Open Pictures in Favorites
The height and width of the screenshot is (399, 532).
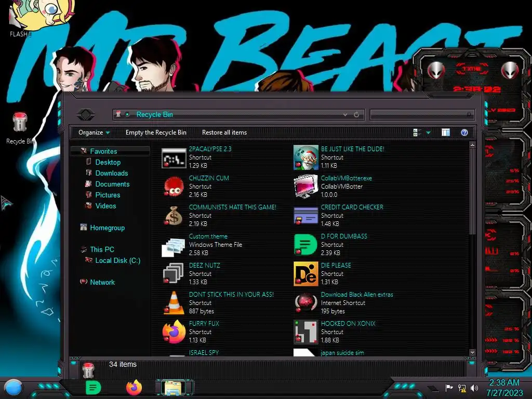tap(108, 195)
